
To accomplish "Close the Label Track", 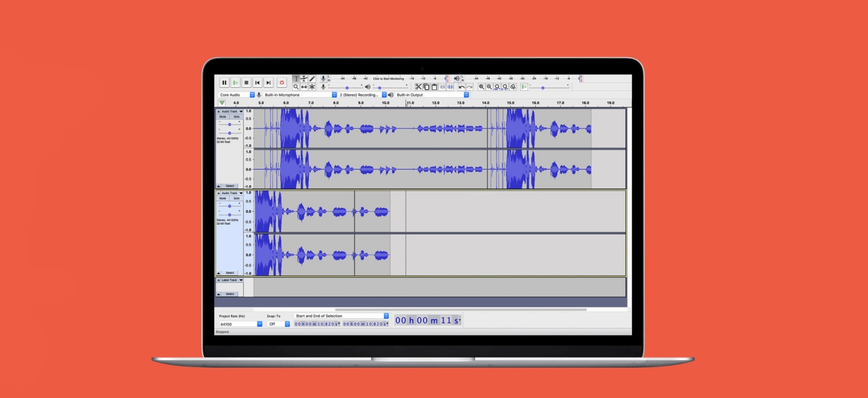I will pos(218,280).
